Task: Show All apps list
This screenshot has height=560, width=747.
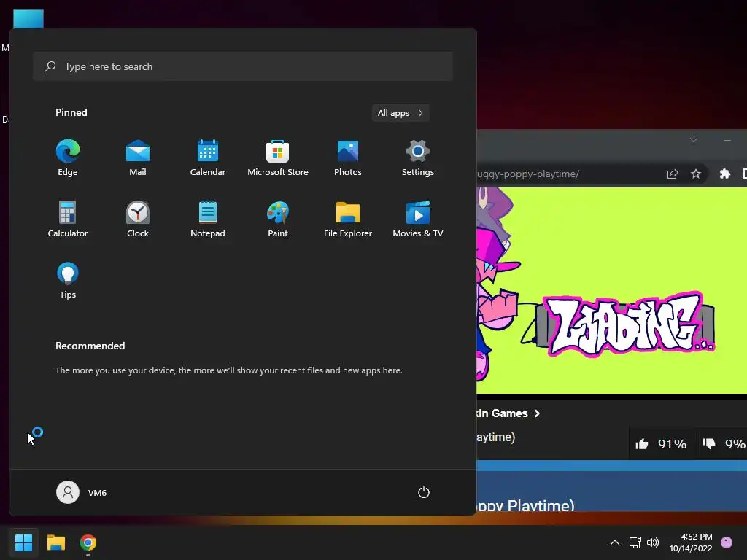Action: coord(400,113)
